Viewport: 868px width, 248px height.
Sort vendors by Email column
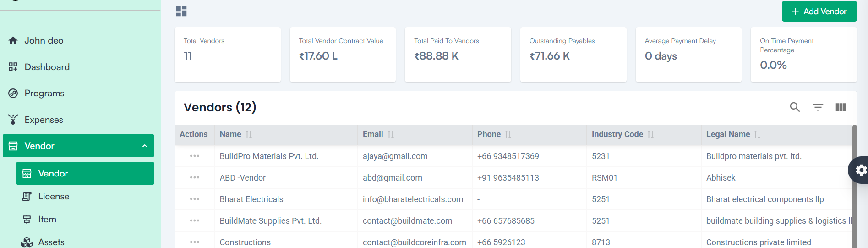391,134
